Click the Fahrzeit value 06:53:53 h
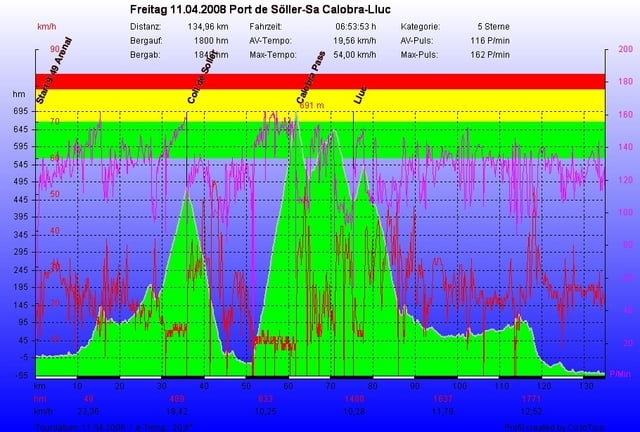Viewport: 640px width, 432px height. [356, 27]
